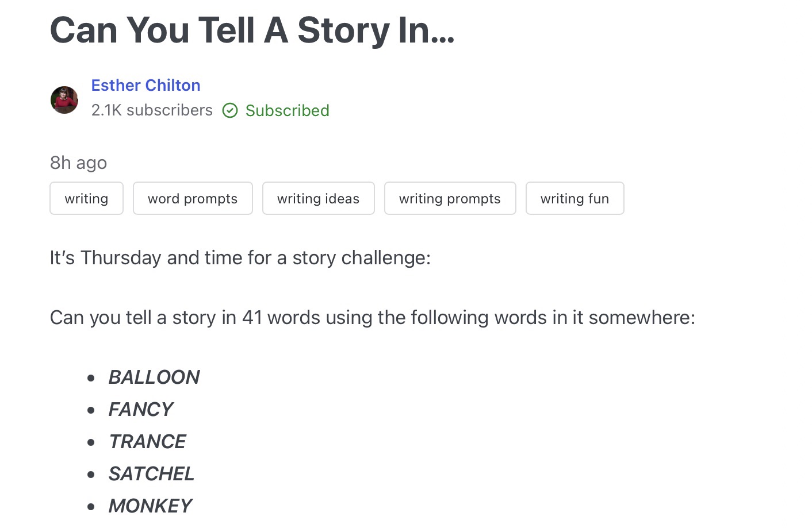Click the word SATCHEL in the list

(x=152, y=473)
